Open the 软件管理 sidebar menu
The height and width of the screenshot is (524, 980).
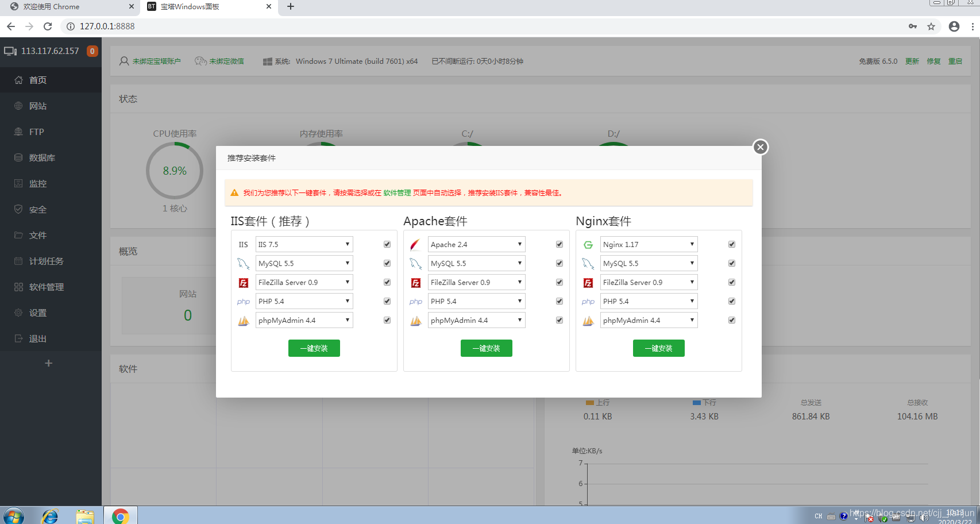tap(51, 287)
